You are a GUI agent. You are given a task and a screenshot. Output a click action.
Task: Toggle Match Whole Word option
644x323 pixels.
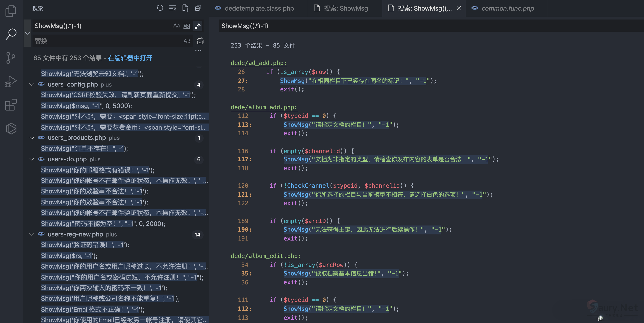[x=187, y=26]
